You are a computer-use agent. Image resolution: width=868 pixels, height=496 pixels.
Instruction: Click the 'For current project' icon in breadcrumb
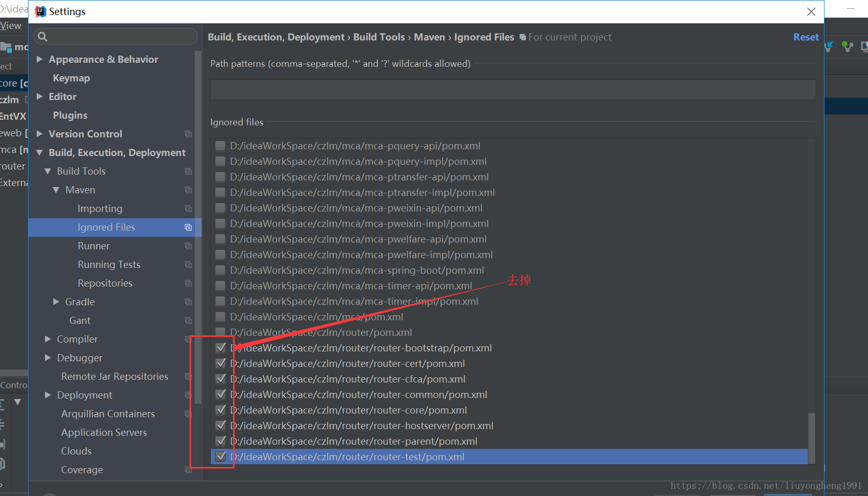pyautogui.click(x=523, y=37)
